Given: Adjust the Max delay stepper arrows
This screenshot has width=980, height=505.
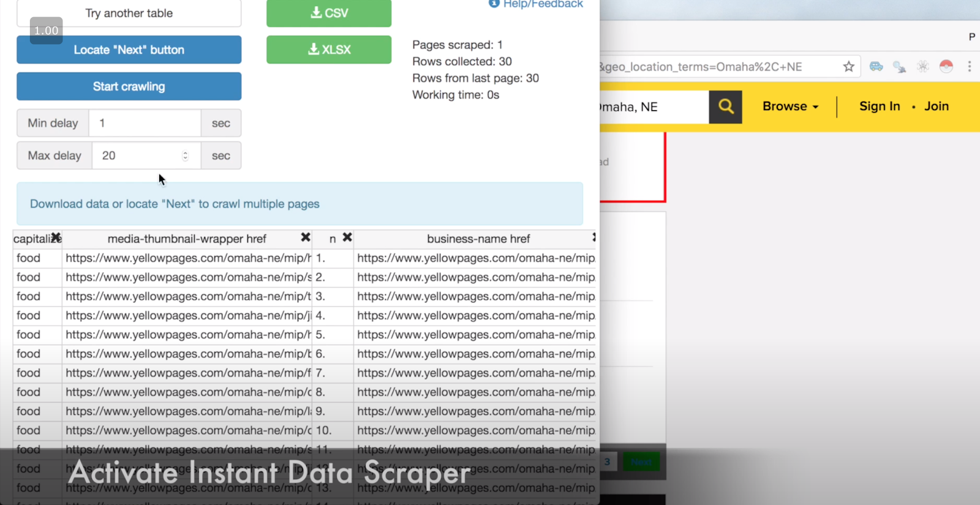Looking at the screenshot, I should 185,155.
